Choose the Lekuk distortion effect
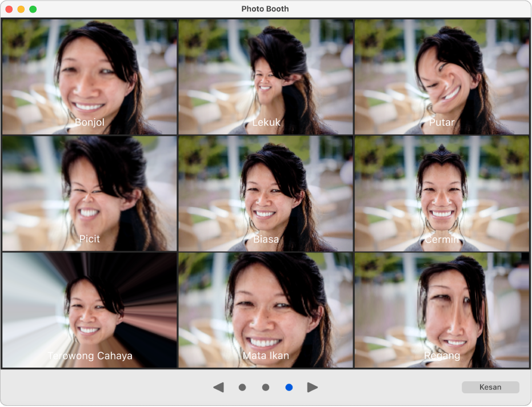Viewport: 532px width, 407px height. (266, 77)
